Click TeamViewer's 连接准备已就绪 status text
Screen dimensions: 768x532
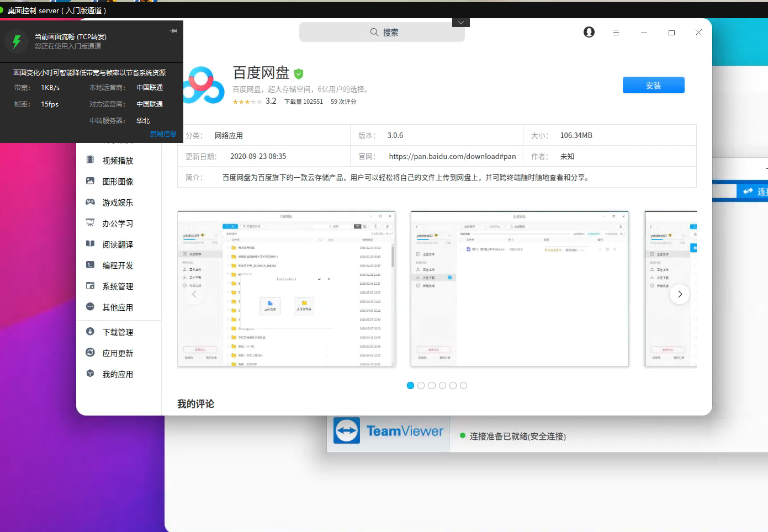pos(518,436)
